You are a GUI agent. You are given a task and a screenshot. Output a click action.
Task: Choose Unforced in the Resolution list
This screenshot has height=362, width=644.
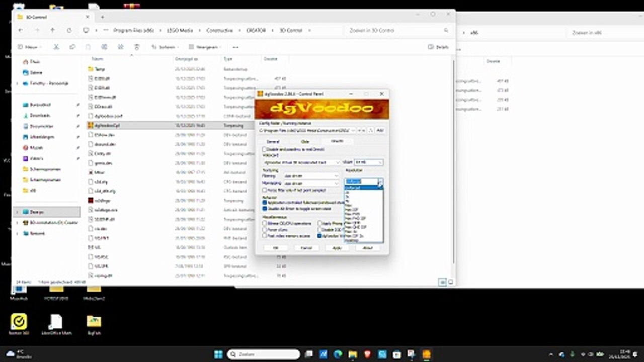[363, 188]
